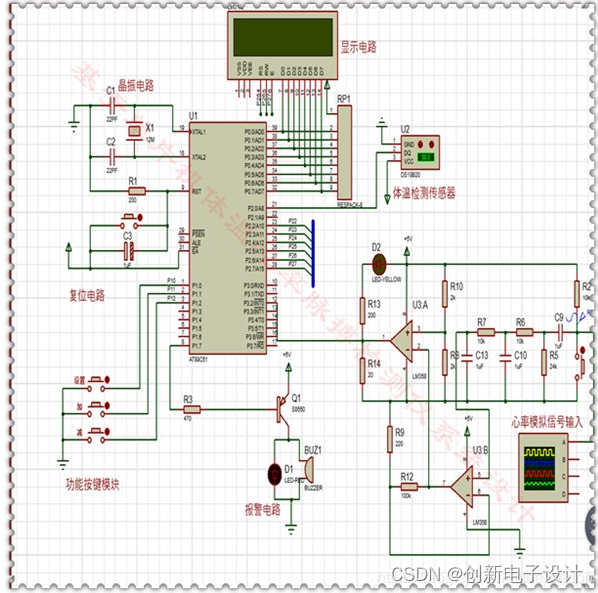Select crystal oscillator X1
598x593 pixels.
pos(134,131)
